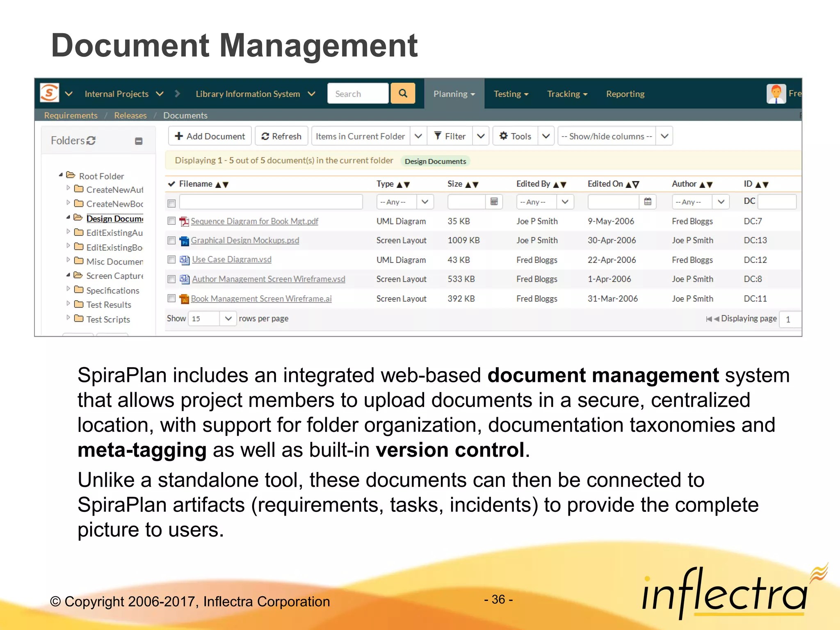Expand the Specifications folder node
This screenshot has width=840, height=630.
tap(68, 289)
